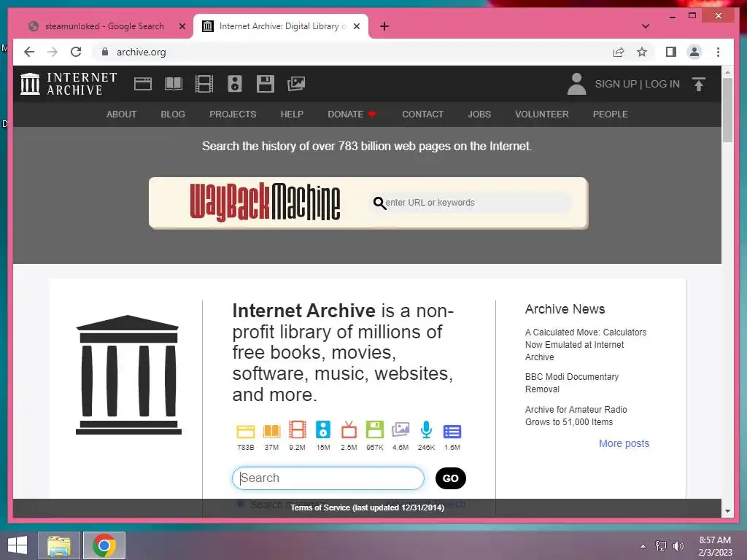Open File Explorer from the taskbar
Screen dimensions: 747x560
click(59, 545)
